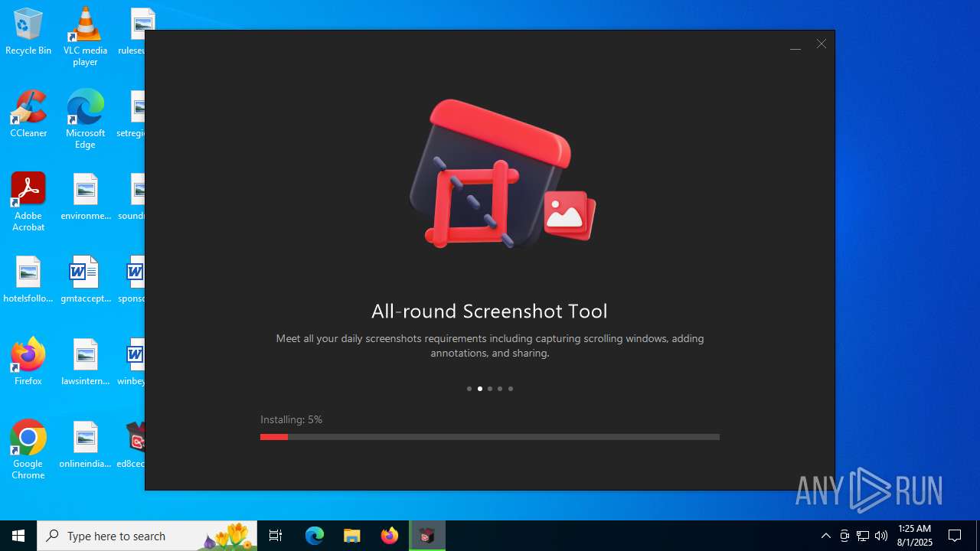The width and height of the screenshot is (980, 551).
Task: Open Firefox from the taskbar
Action: pyautogui.click(x=390, y=536)
